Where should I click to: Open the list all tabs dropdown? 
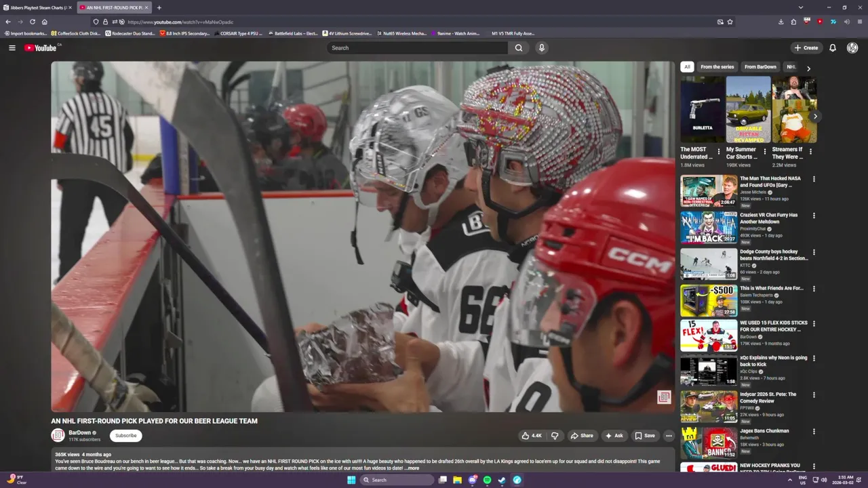pyautogui.click(x=800, y=7)
